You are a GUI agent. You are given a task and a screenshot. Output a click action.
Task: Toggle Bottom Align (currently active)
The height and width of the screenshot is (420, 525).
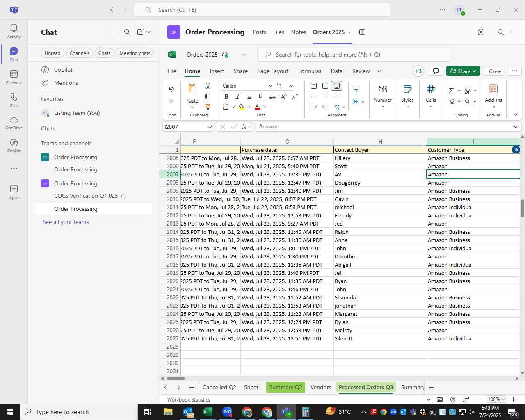pos(337,86)
